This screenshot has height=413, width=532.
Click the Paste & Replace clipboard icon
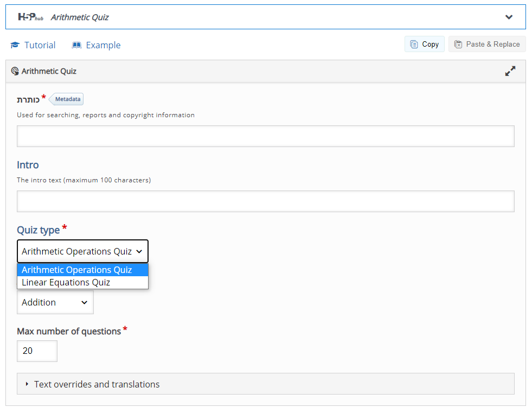pos(458,45)
